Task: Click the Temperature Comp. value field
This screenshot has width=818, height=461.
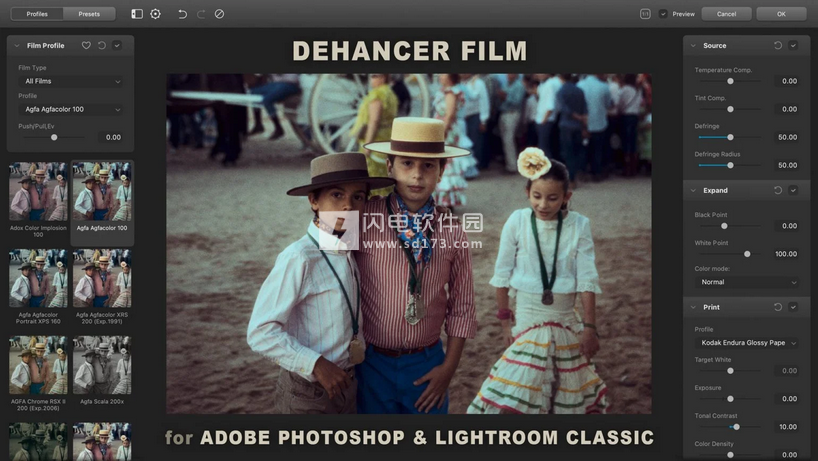Action: (x=787, y=81)
